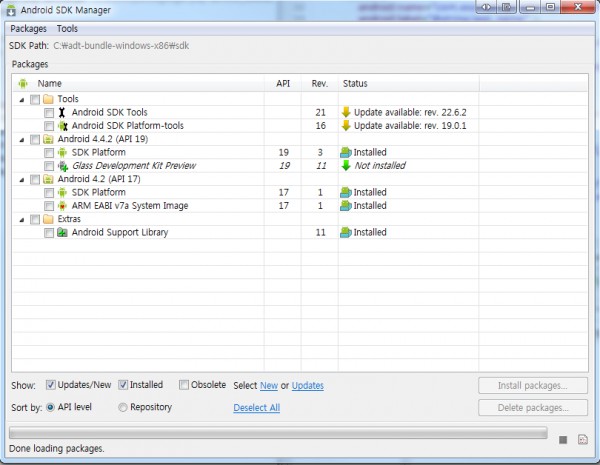Check the Android Support Library checkbox

49,233
